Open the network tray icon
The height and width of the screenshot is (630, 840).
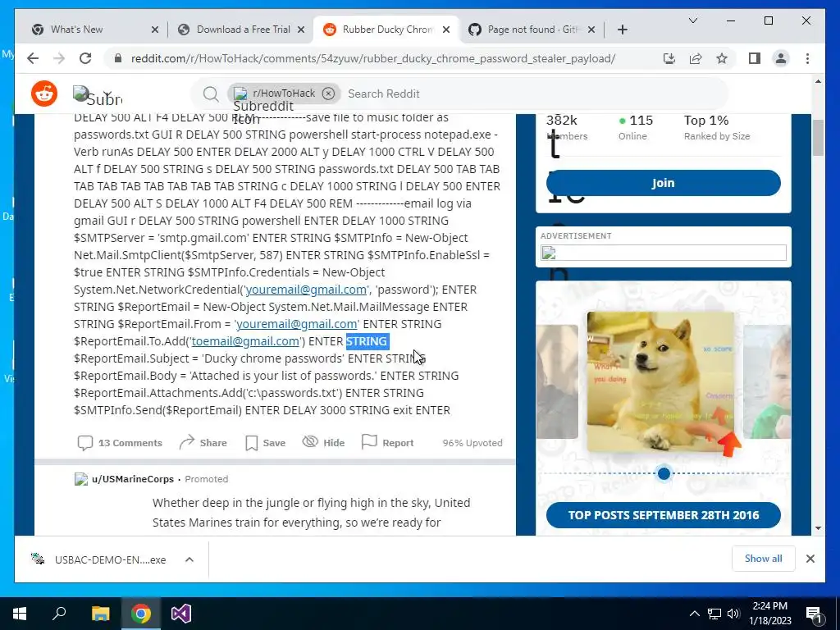714,614
